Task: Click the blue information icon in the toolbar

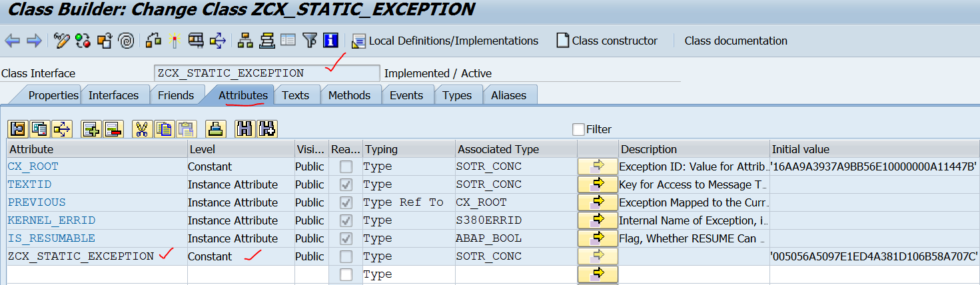Action: point(330,41)
